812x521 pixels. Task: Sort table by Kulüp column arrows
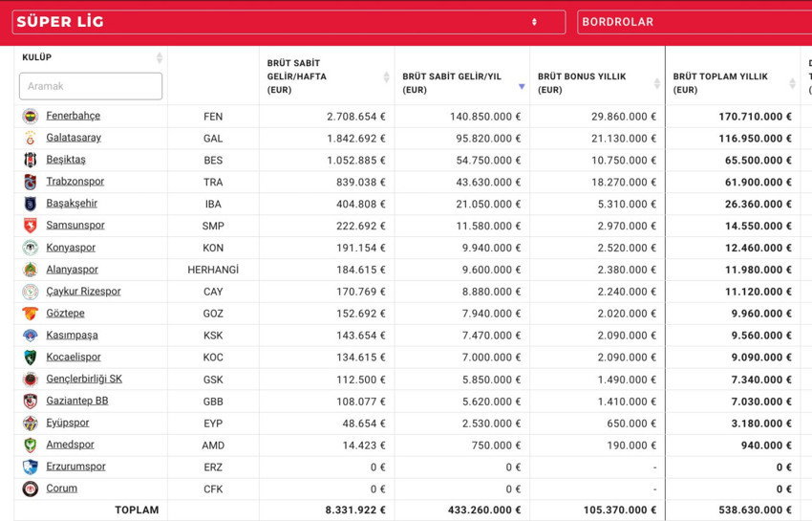coord(160,57)
